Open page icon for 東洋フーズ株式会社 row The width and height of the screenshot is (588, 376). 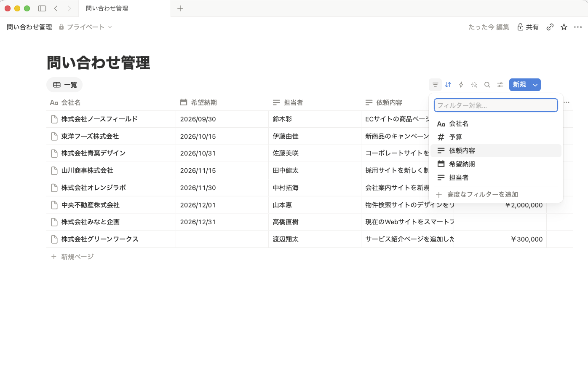[x=54, y=137]
